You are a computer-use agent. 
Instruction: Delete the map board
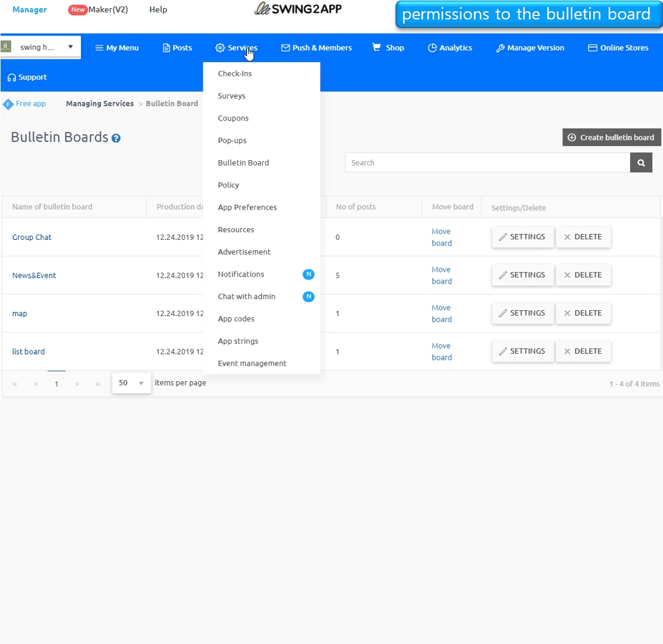[x=583, y=313]
